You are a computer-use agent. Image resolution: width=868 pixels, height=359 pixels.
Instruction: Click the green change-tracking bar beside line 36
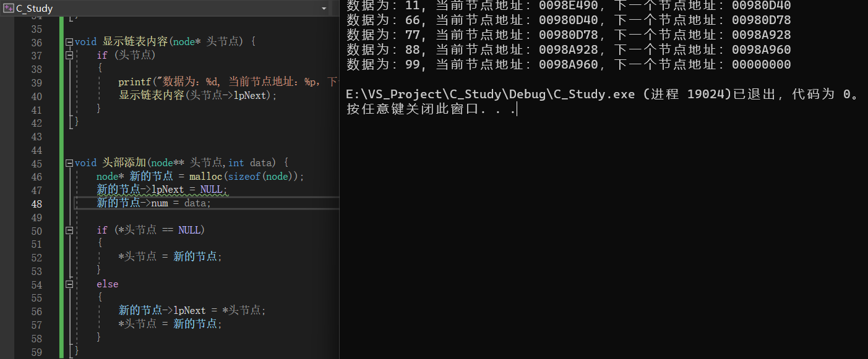[x=61, y=41]
